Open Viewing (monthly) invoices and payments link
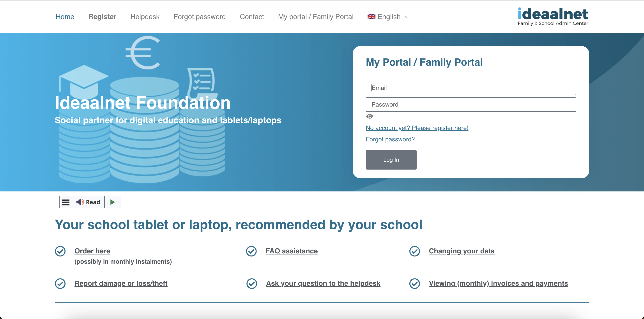 [x=498, y=283]
